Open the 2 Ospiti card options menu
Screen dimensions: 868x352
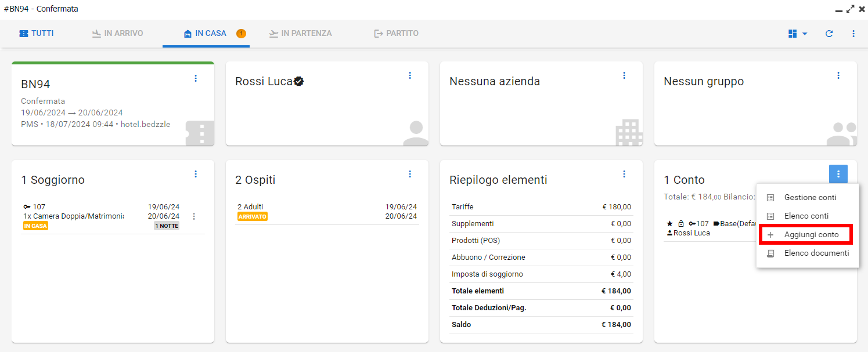pos(410,174)
